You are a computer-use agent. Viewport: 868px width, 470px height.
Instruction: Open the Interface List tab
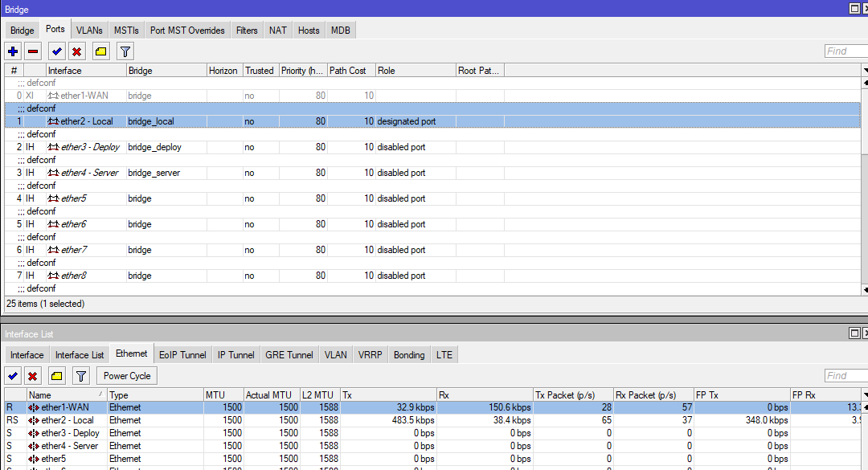[79, 355]
